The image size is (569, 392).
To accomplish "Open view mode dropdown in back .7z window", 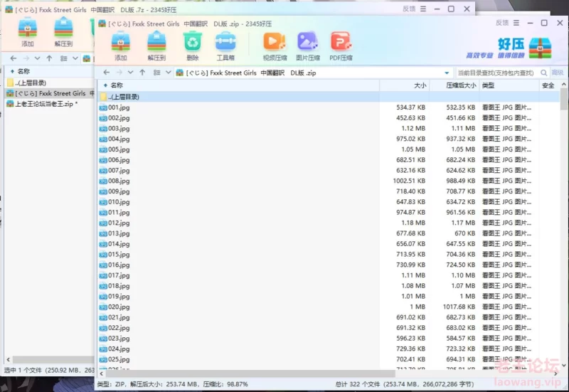I will pyautogui.click(x=75, y=58).
